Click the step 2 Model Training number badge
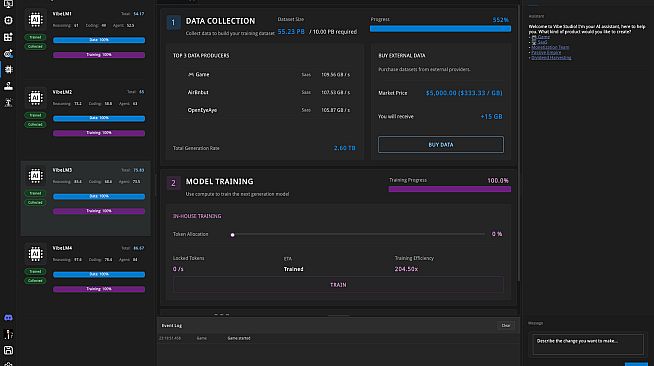 174,183
